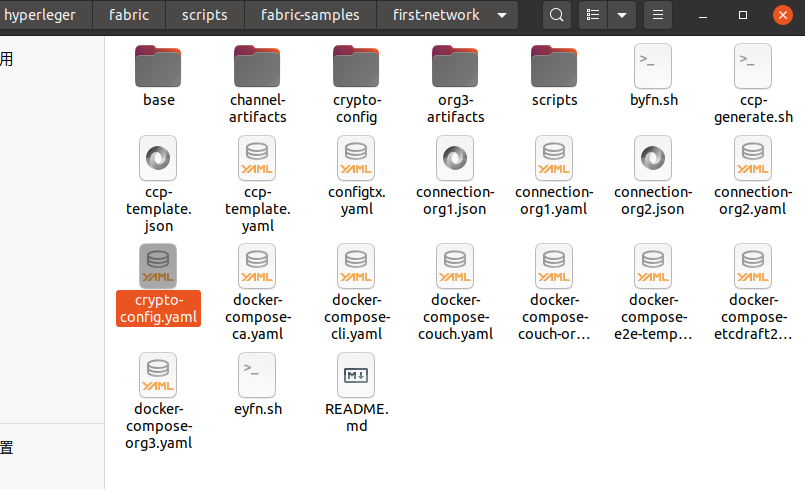Click the README.md file name label
The height and width of the screenshot is (489, 805).
point(356,417)
